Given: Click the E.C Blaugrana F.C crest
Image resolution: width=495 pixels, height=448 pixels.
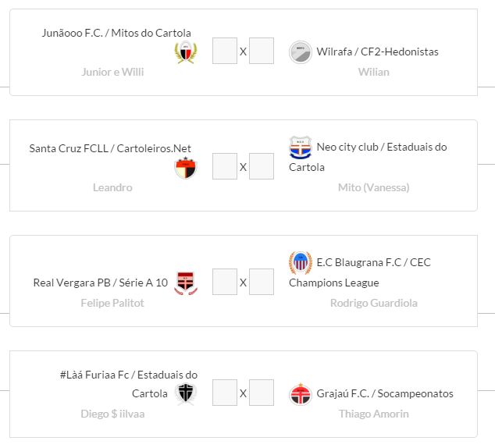Looking at the screenshot, I should (x=301, y=263).
